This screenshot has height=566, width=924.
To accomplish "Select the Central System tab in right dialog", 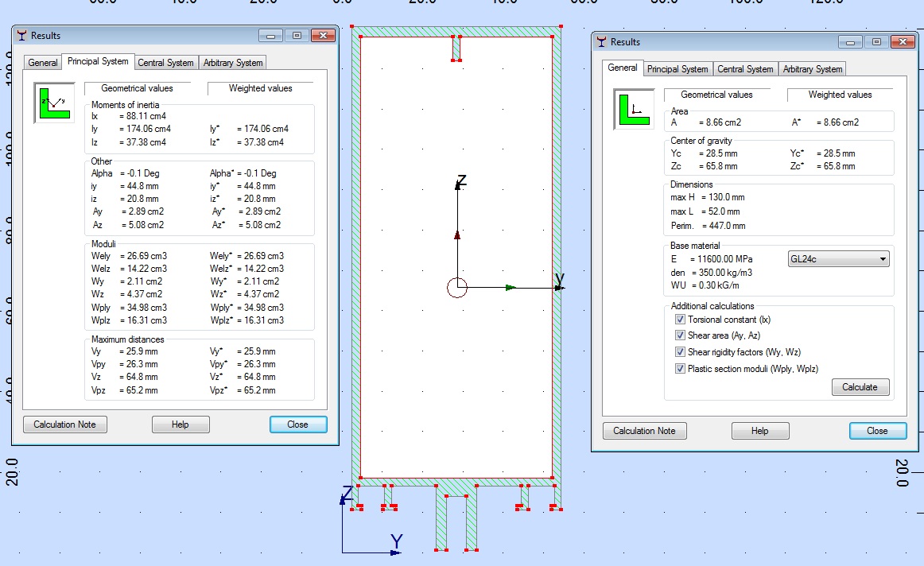I will [x=745, y=68].
